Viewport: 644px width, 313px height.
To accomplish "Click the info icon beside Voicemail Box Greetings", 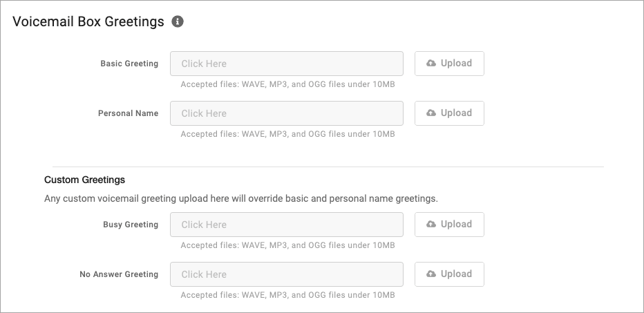I will [x=178, y=21].
